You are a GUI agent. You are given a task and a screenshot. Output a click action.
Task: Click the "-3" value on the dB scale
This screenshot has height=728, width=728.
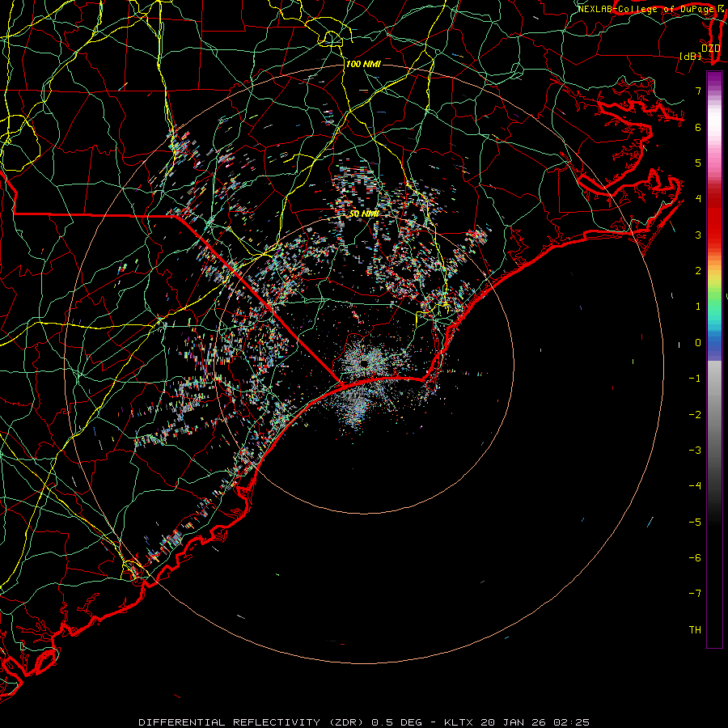tap(695, 451)
